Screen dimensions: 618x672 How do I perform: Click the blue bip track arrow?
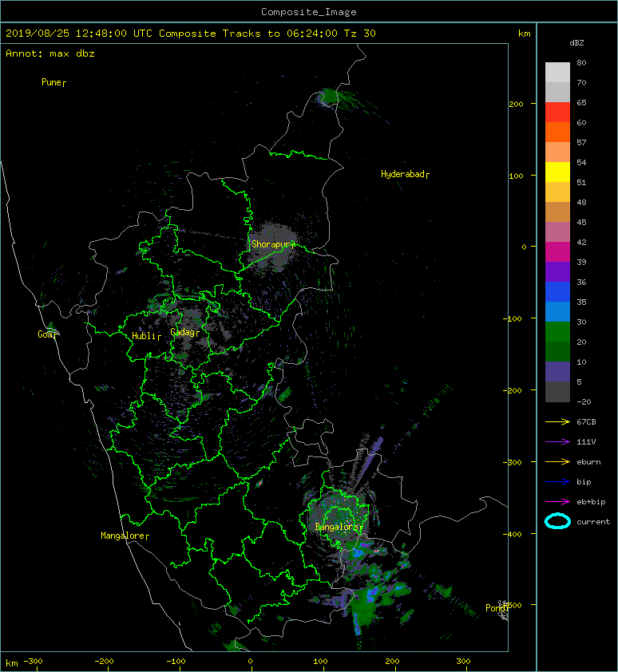point(557,482)
